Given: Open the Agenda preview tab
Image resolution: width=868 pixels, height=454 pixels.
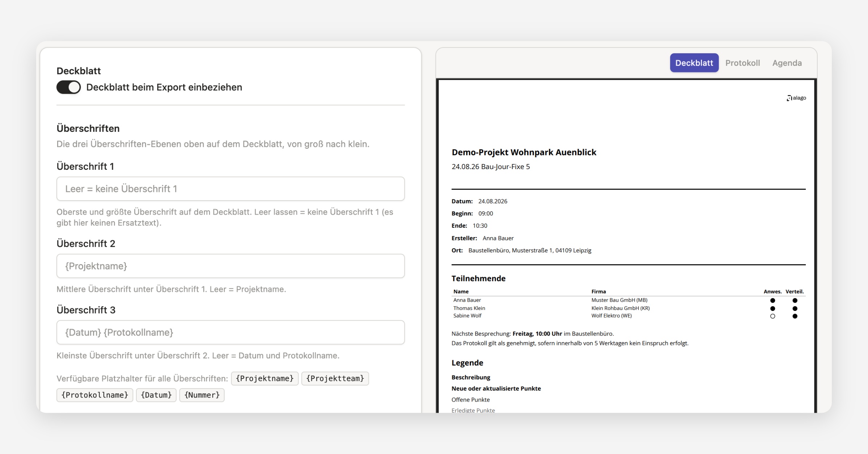Looking at the screenshot, I should (x=787, y=63).
